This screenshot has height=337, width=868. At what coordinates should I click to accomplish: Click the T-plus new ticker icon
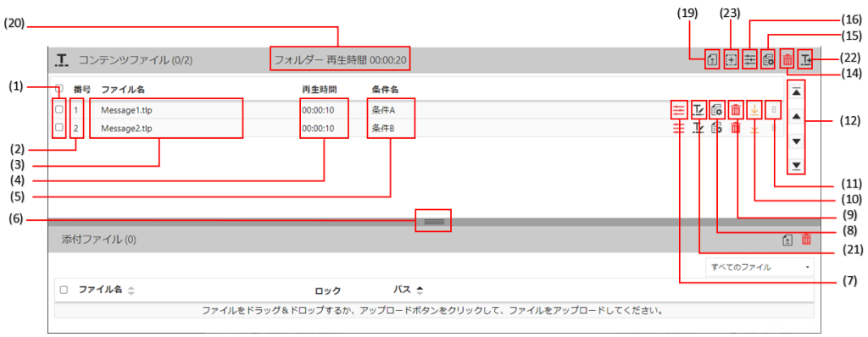click(805, 59)
